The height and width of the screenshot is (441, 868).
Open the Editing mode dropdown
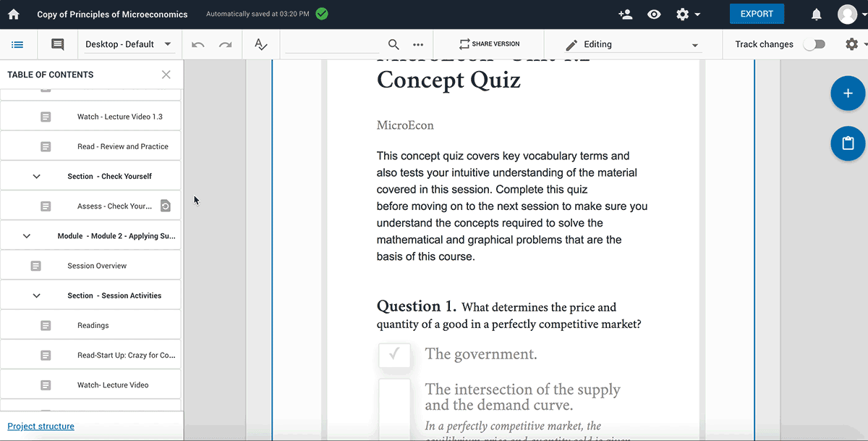pyautogui.click(x=632, y=44)
